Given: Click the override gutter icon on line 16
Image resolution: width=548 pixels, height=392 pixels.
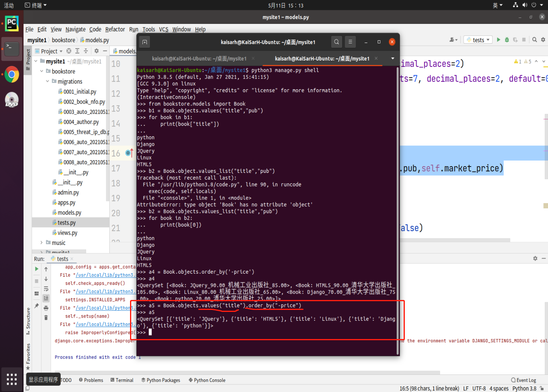Looking at the screenshot, I should coord(129,153).
